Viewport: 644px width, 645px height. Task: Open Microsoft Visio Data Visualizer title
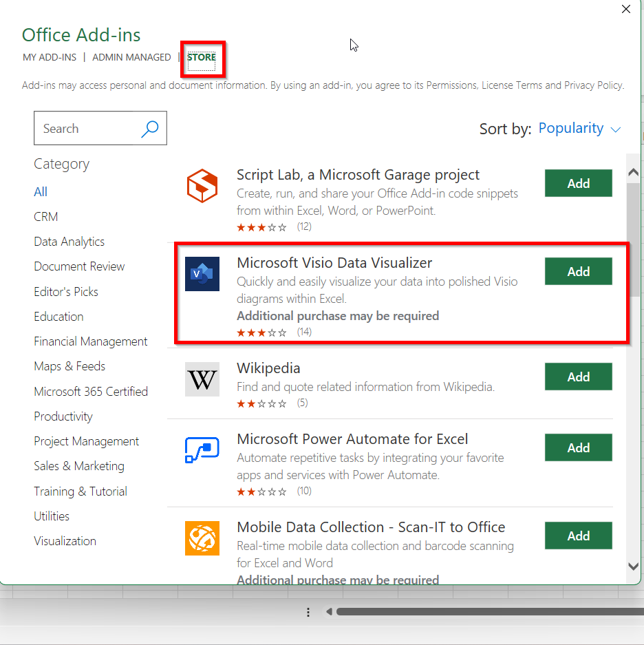pyautogui.click(x=334, y=263)
